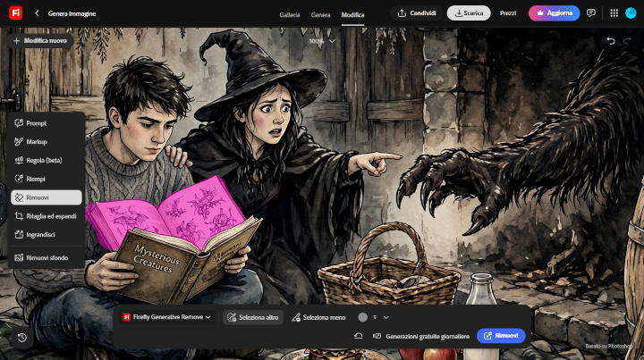Image resolution: width=644 pixels, height=360 pixels.
Task: Click the brush size circle swatch
Action: 362,317
